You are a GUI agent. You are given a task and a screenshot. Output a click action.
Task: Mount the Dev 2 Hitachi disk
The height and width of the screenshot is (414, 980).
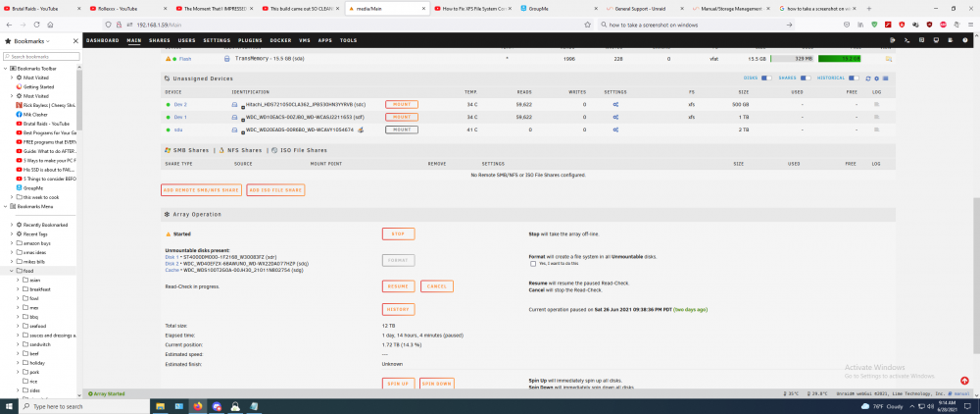pyautogui.click(x=401, y=104)
